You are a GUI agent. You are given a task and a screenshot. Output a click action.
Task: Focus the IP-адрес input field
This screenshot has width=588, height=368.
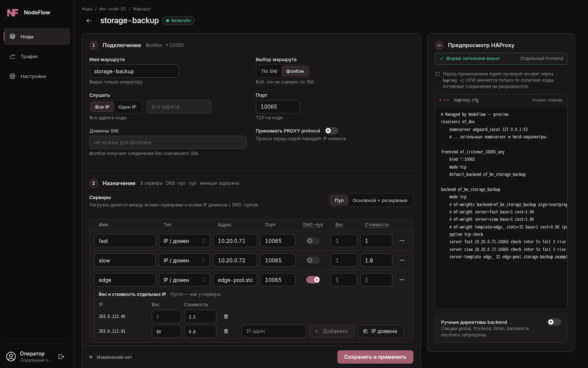click(x=274, y=331)
